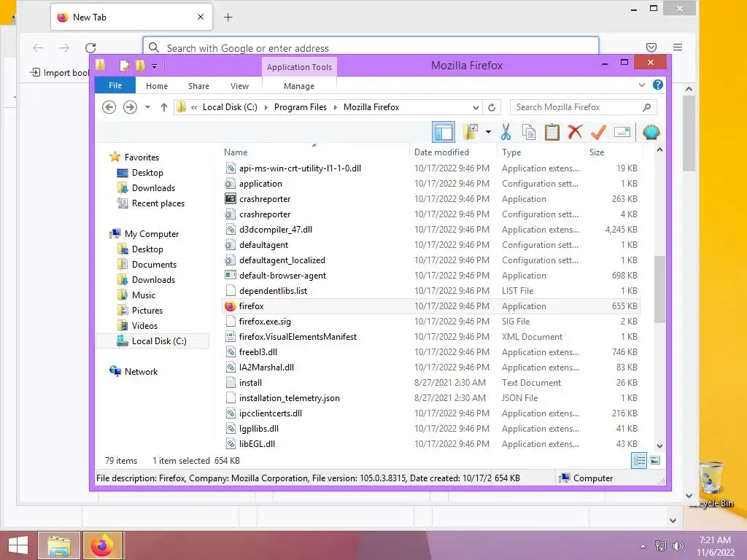This screenshot has width=747, height=560.
Task: Click the Cut scissors toolbar icon
Action: click(506, 132)
